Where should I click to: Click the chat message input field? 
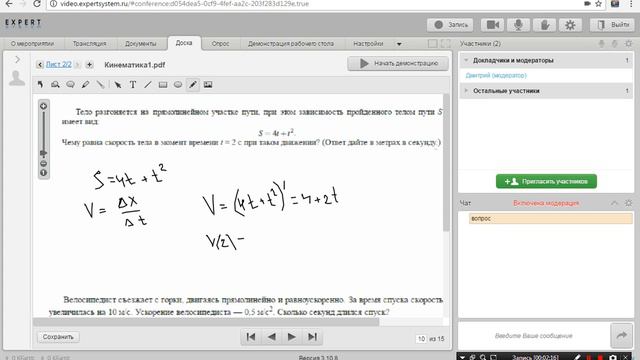(x=534, y=336)
